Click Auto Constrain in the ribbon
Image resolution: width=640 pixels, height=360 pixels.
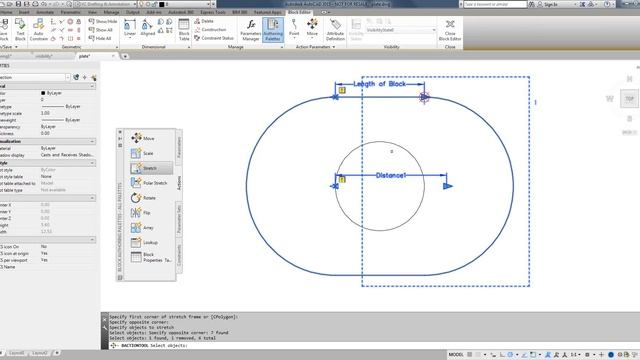[x=38, y=29]
